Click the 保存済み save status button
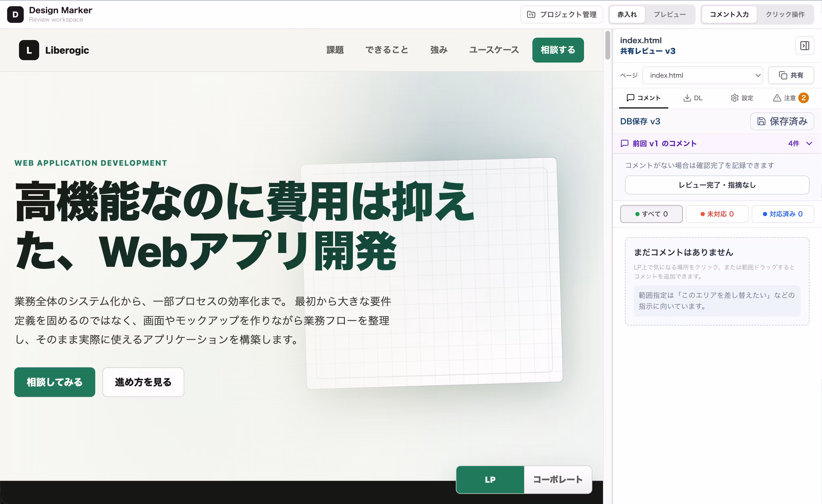Viewport: 822px width, 504px height. tap(782, 121)
